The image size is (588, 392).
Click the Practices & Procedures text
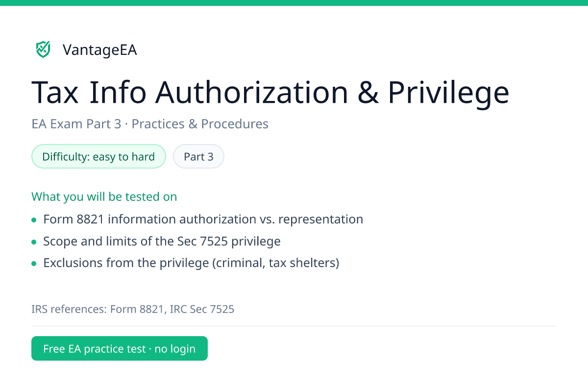coord(200,124)
